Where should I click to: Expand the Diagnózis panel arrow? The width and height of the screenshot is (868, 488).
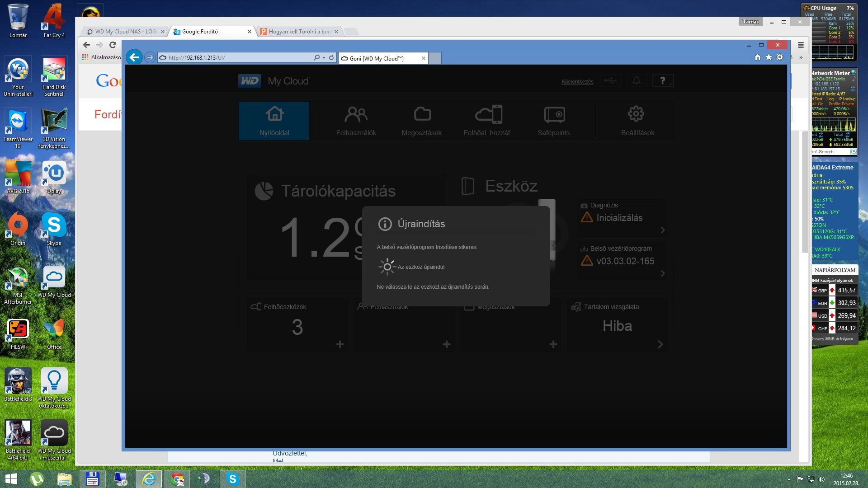pos(662,230)
